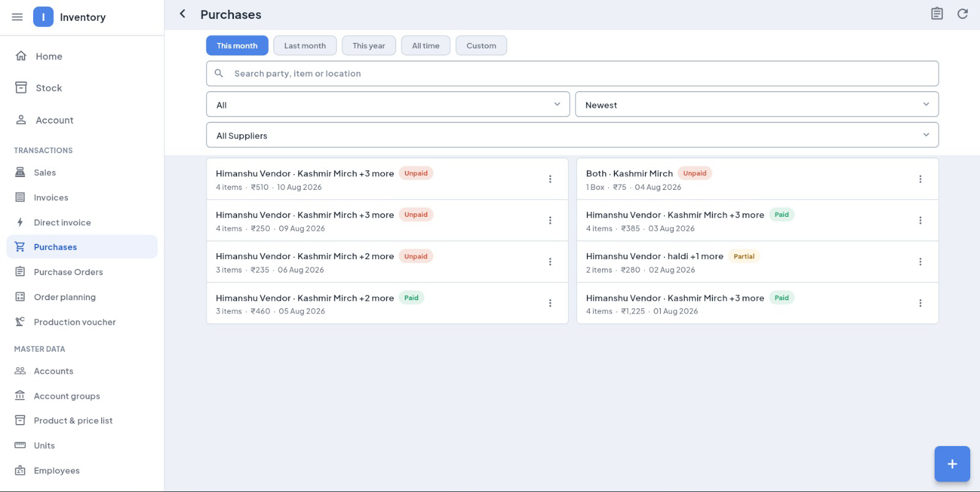Screen dimensions: 980x492
Task: Click the search magnifier icon
Action: click(x=219, y=74)
